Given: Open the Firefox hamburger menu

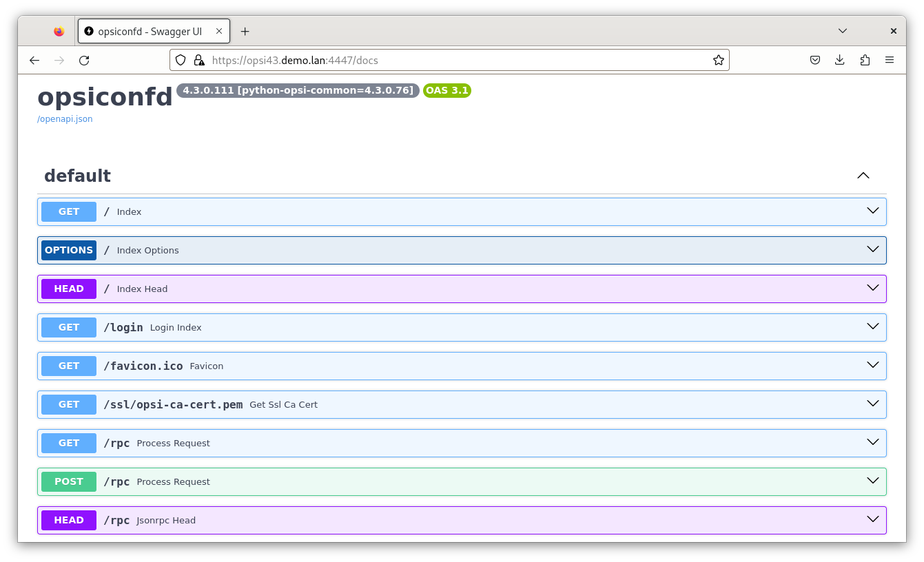Looking at the screenshot, I should click(x=890, y=60).
